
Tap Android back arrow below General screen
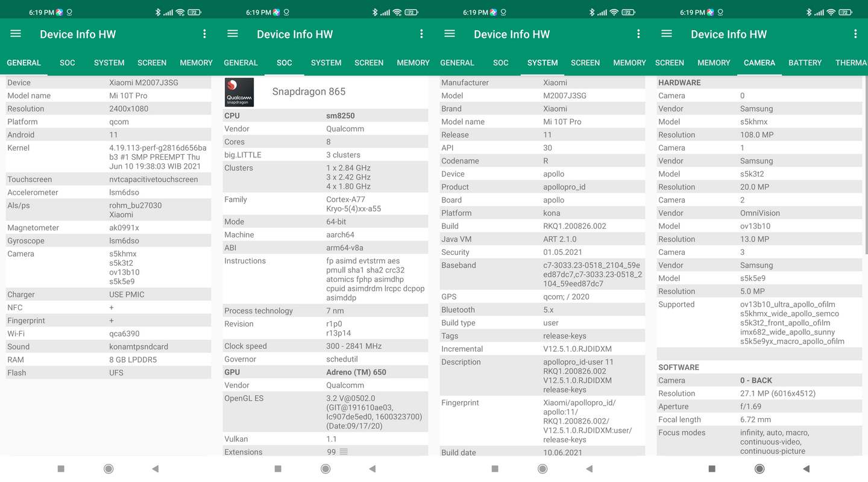click(156, 469)
